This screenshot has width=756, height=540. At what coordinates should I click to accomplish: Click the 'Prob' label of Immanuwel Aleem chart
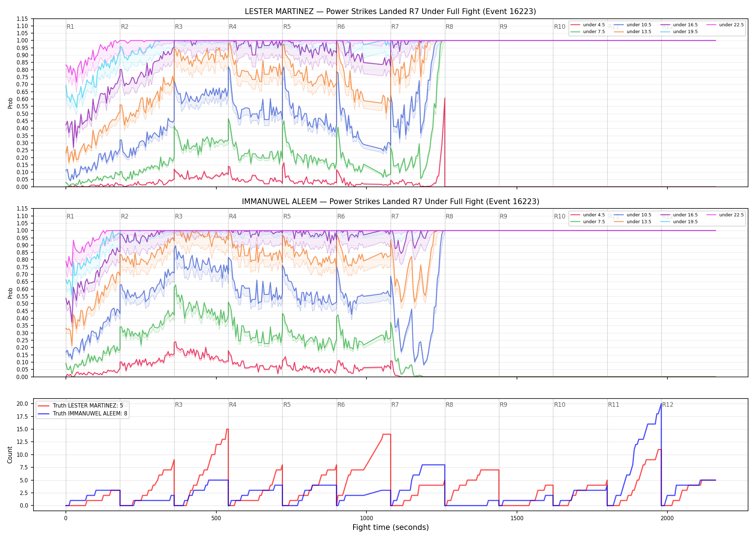10,293
